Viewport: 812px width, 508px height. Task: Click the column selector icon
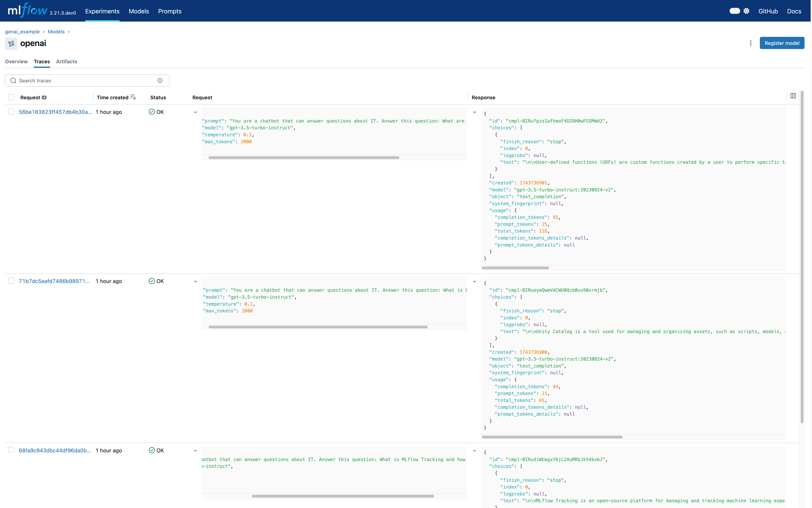(x=793, y=96)
